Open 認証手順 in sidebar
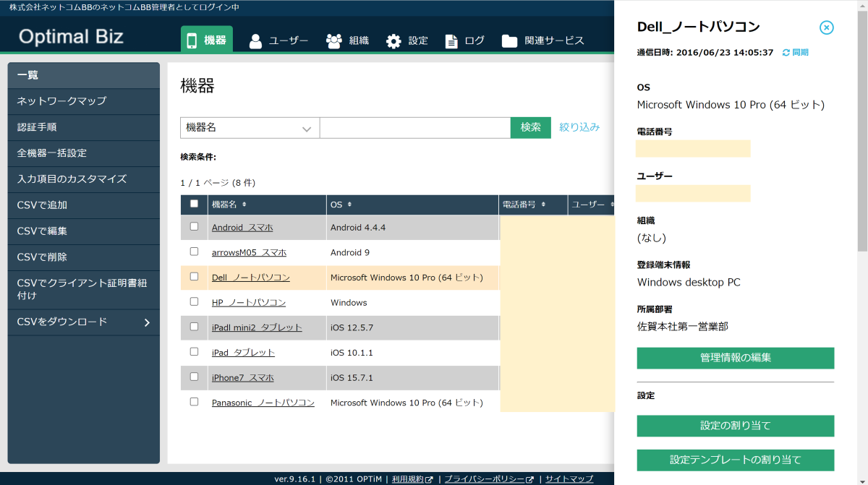The width and height of the screenshot is (868, 485). click(x=84, y=127)
